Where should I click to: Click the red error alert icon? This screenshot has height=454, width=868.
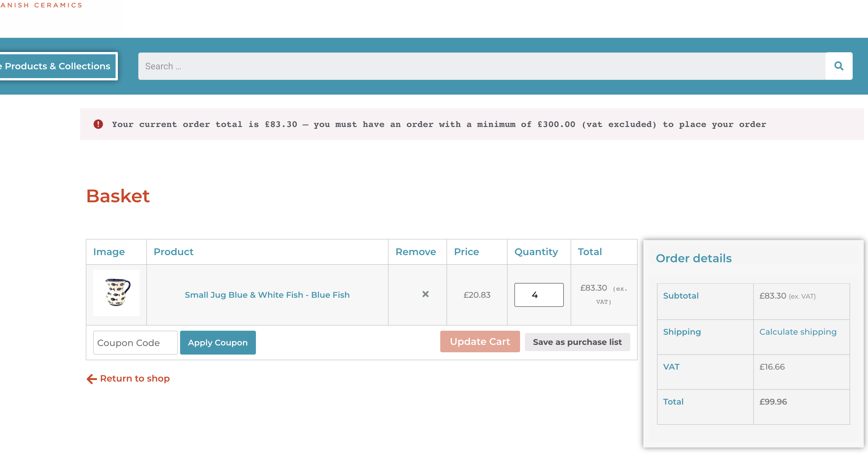tap(98, 124)
